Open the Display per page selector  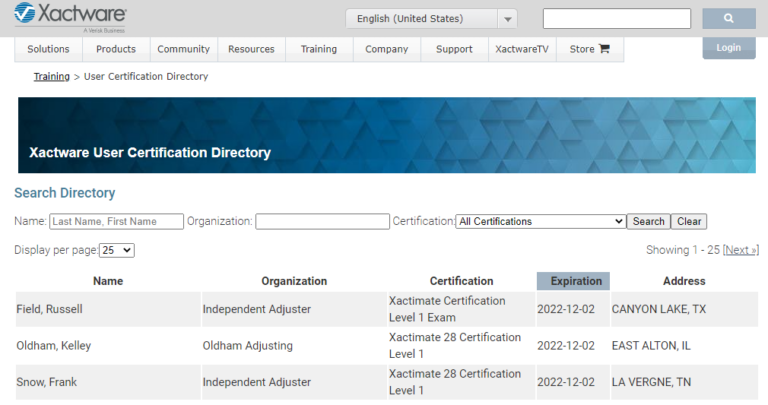[x=117, y=250]
